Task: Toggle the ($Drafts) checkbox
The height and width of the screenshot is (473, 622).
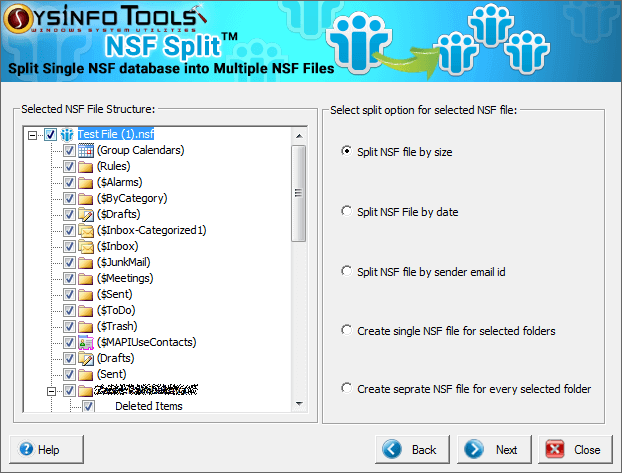Action: point(69,214)
